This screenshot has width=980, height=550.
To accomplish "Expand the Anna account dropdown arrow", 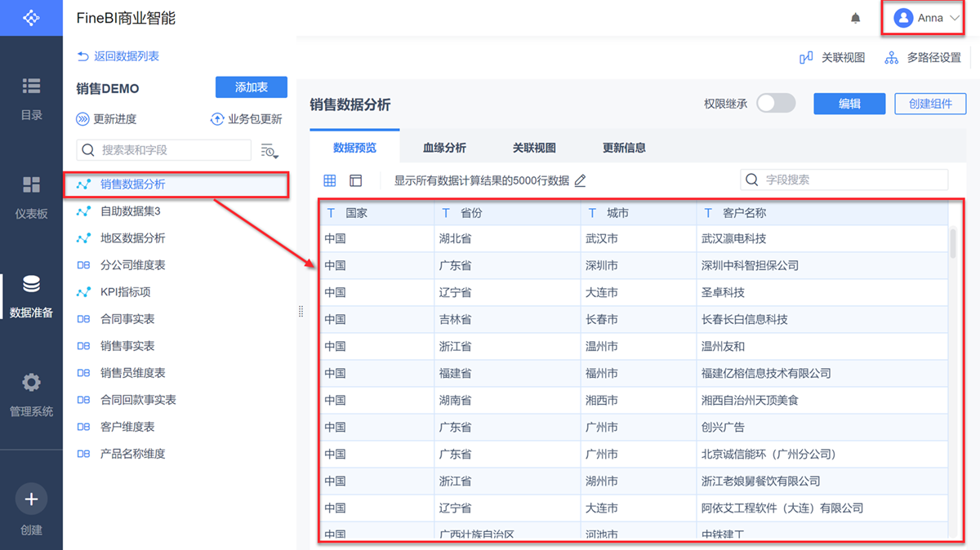I will coord(955,18).
